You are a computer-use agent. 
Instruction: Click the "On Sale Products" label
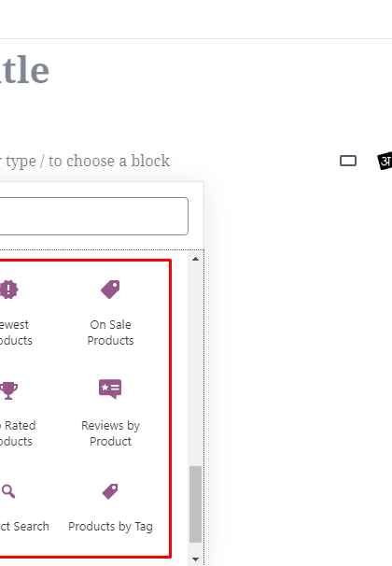tap(110, 333)
